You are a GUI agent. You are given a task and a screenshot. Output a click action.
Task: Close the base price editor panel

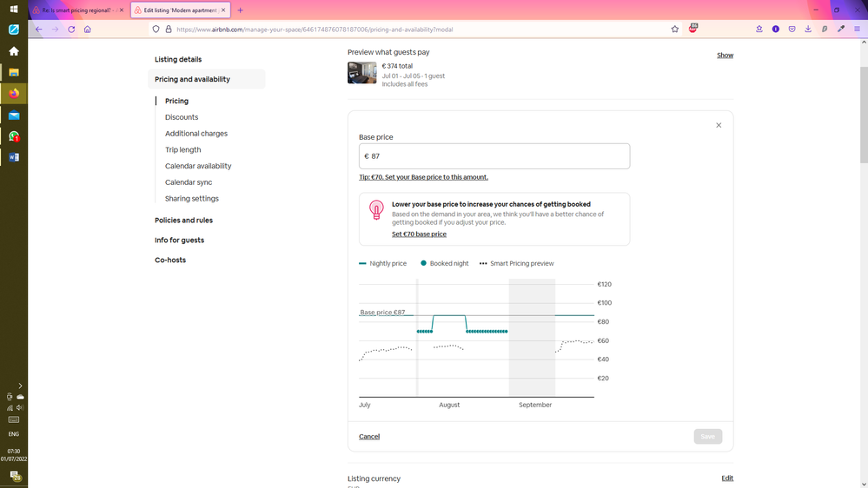[x=719, y=125]
